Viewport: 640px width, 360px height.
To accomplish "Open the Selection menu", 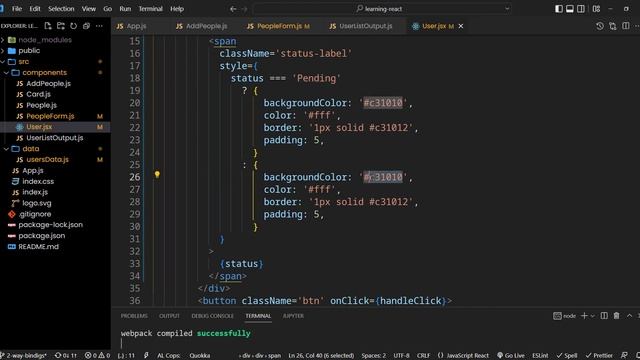I will coord(61,9).
